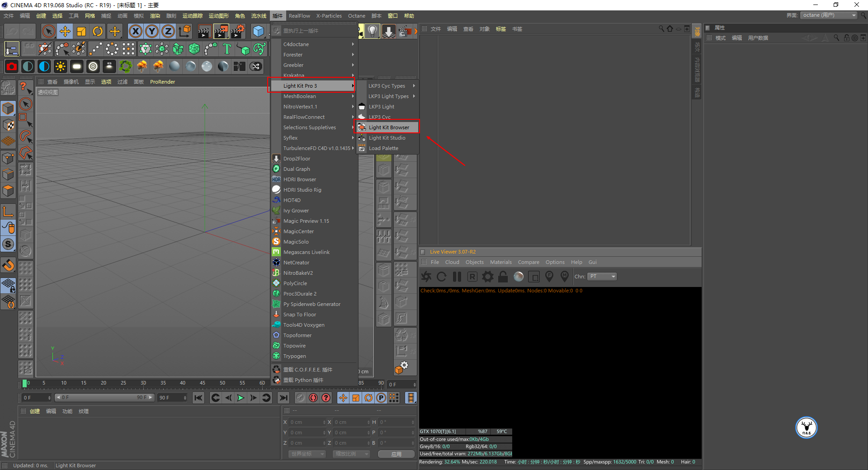Click the 应用 apply button
The height and width of the screenshot is (470, 868).
(396, 454)
